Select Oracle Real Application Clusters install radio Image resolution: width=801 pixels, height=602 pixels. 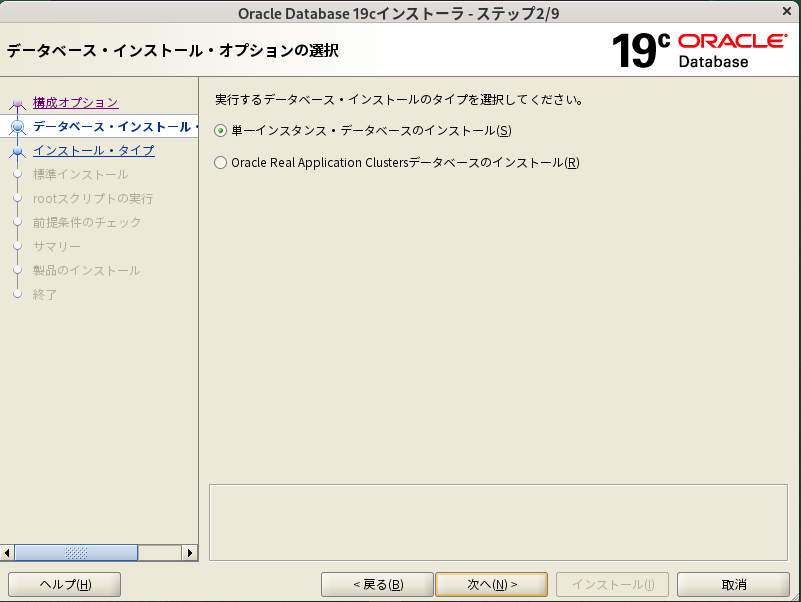click(x=220, y=163)
